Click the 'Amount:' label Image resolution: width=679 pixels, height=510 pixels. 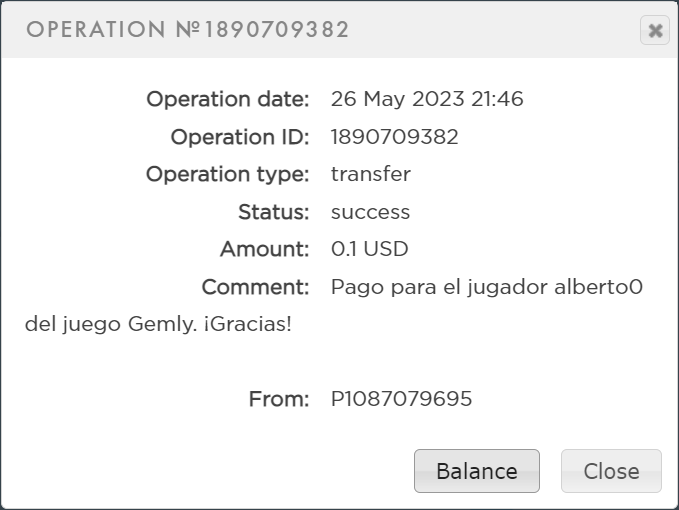click(x=265, y=249)
